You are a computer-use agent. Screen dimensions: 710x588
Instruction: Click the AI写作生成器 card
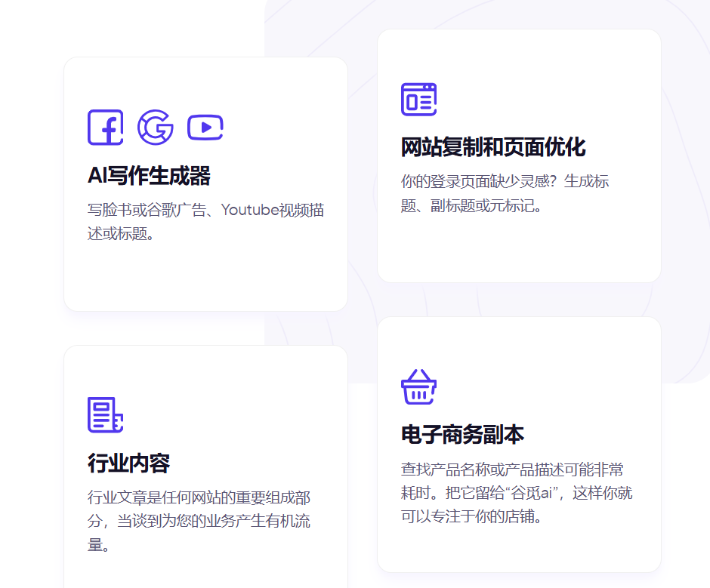tap(205, 185)
